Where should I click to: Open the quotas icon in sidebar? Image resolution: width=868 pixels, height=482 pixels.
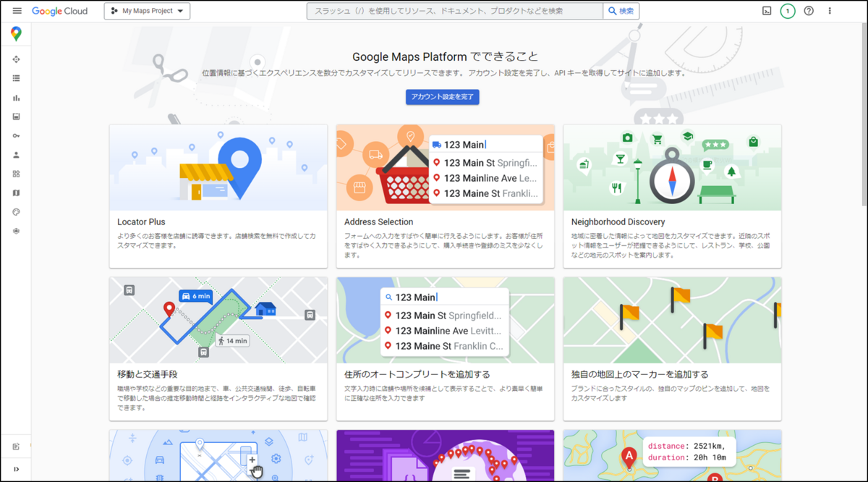pos(16,117)
